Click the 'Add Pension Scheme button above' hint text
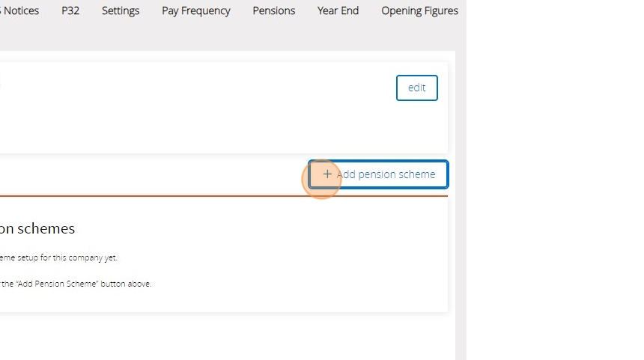The width and height of the screenshot is (644, 360). click(75, 284)
